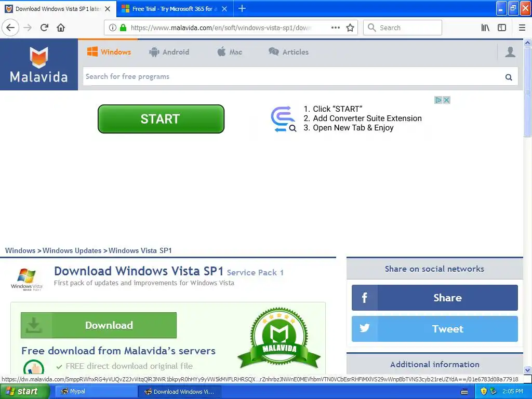
Task: Close the Download Windows Vista SP1 tab
Action: (x=108, y=9)
